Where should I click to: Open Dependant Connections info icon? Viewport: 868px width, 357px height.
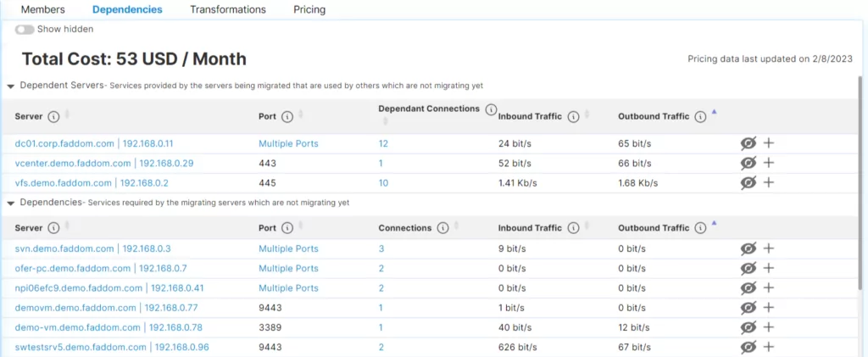491,109
